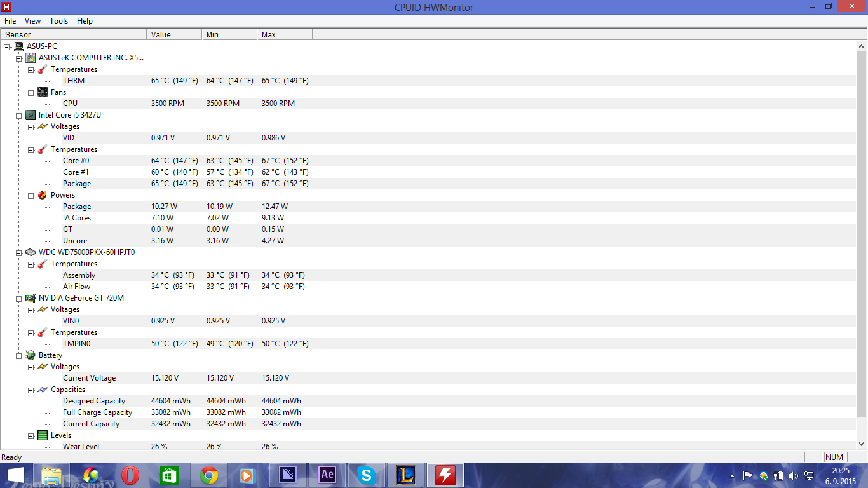Image resolution: width=868 pixels, height=488 pixels.
Task: Open Google Chrome from the taskbar
Action: (209, 475)
